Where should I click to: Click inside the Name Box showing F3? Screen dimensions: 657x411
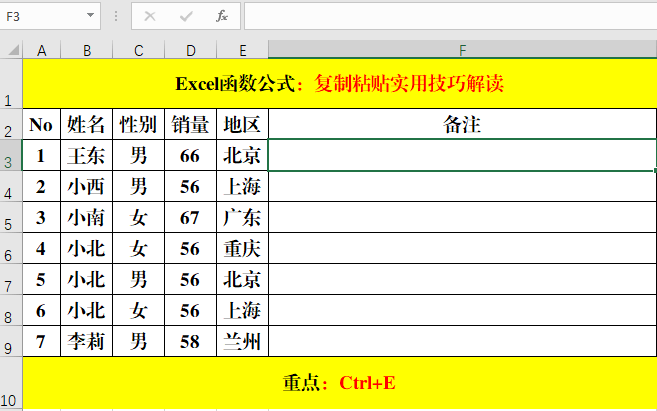tap(42, 16)
